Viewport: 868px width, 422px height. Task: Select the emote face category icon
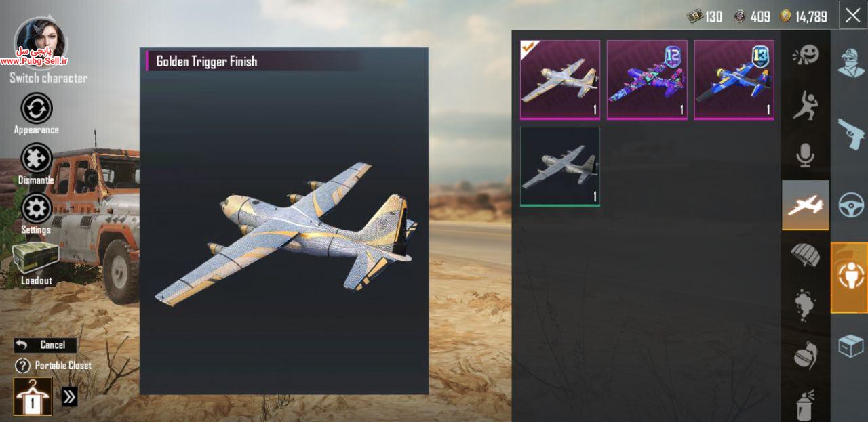(806, 55)
